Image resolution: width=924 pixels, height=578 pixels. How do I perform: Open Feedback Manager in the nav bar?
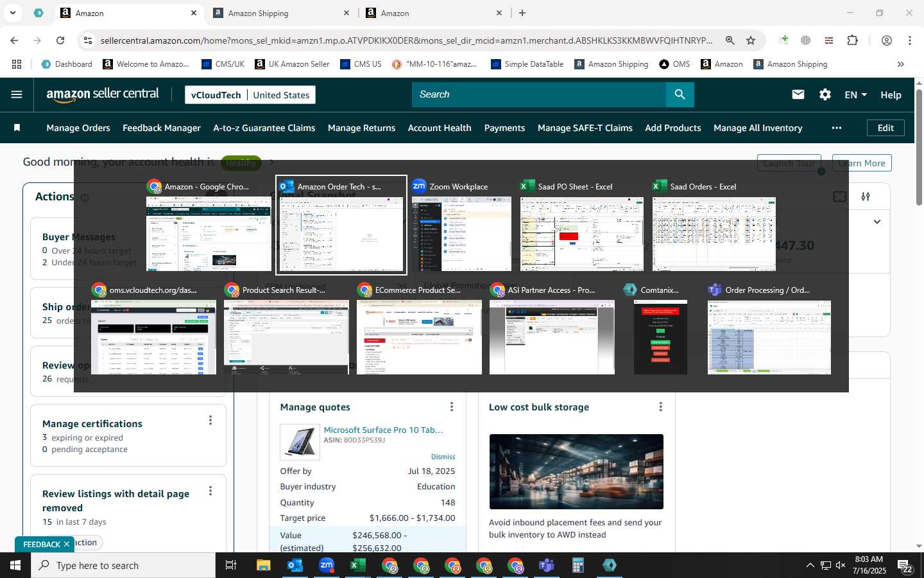coord(162,128)
